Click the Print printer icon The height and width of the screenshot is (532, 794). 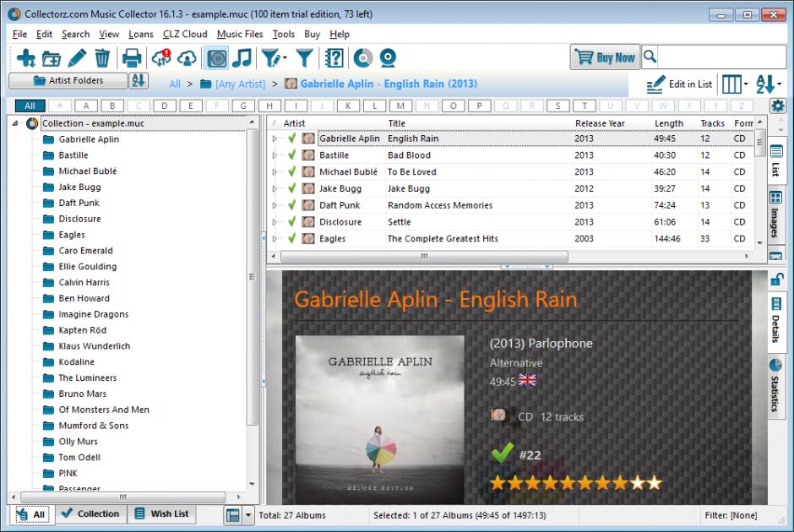pos(132,57)
